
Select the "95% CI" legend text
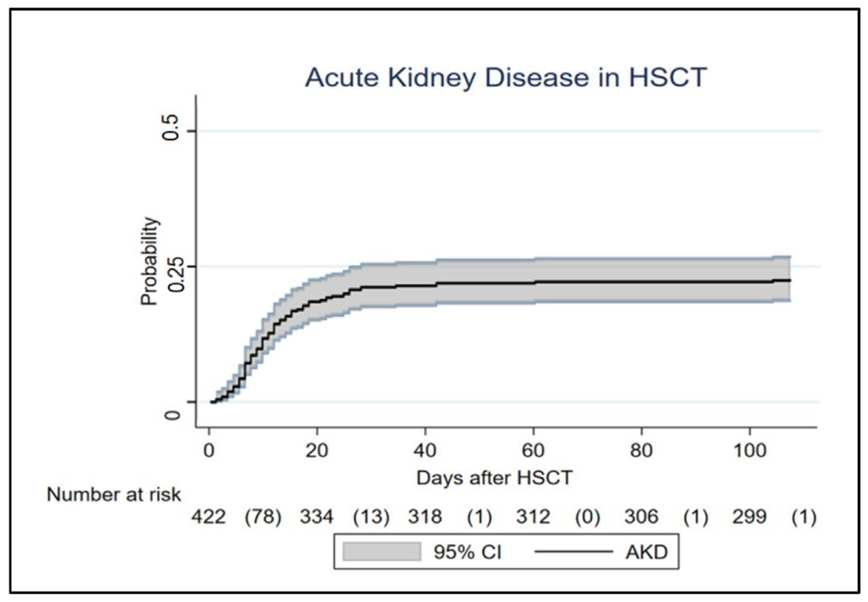tap(467, 552)
